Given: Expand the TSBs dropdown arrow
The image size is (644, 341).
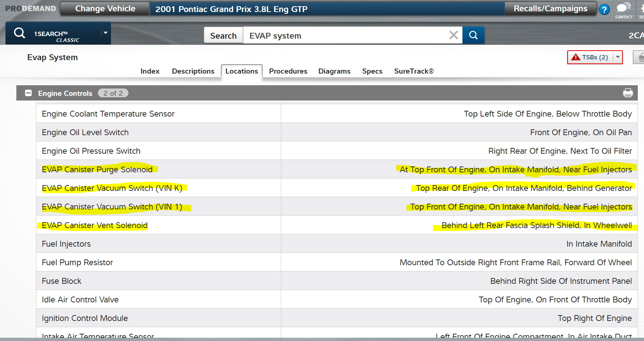Looking at the screenshot, I should [618, 57].
